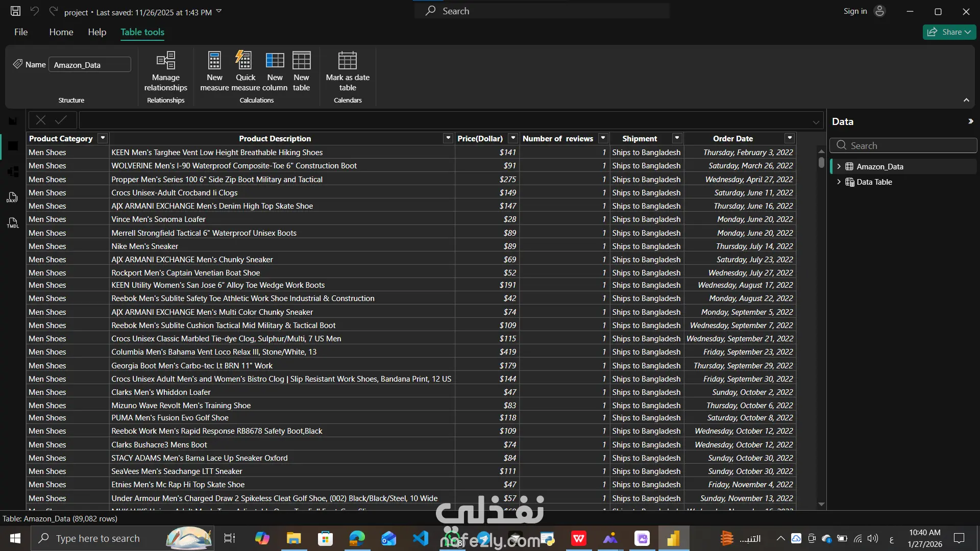Collapse the ribbon with chevron
This screenshot has height=551, width=980.
click(966, 100)
